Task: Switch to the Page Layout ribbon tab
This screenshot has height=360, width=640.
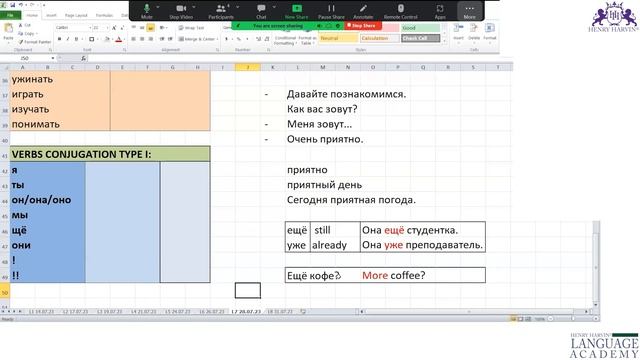Action: click(x=76, y=16)
